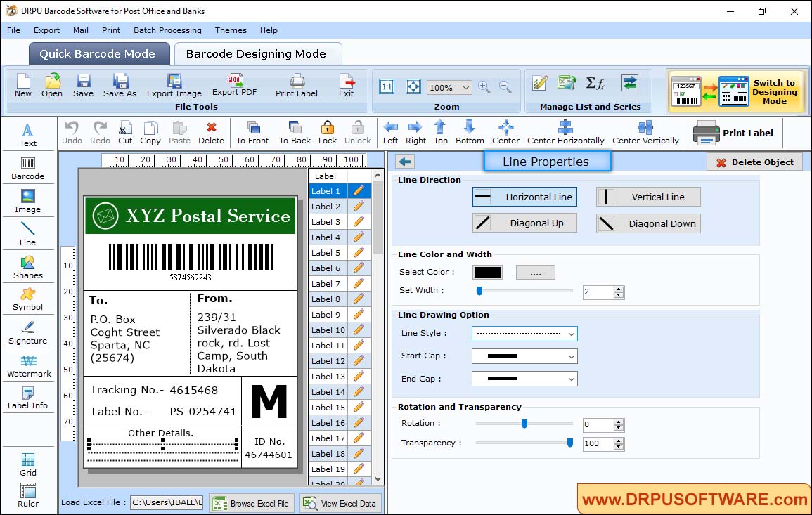812x515 pixels.
Task: Edit Label 5 with pencil icon
Action: click(359, 253)
